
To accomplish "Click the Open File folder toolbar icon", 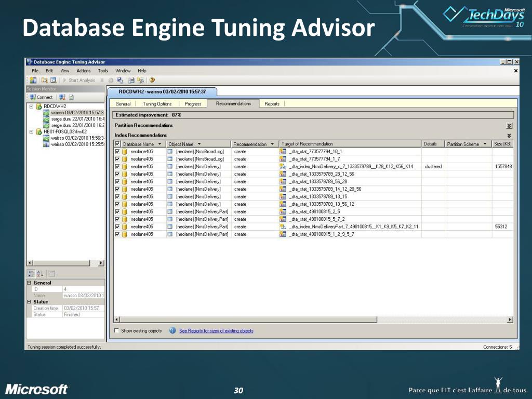I will [x=45, y=81].
